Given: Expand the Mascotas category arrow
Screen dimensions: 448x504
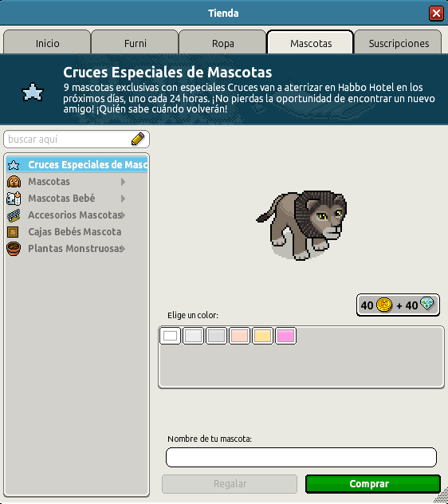Looking at the screenshot, I should (x=123, y=182).
